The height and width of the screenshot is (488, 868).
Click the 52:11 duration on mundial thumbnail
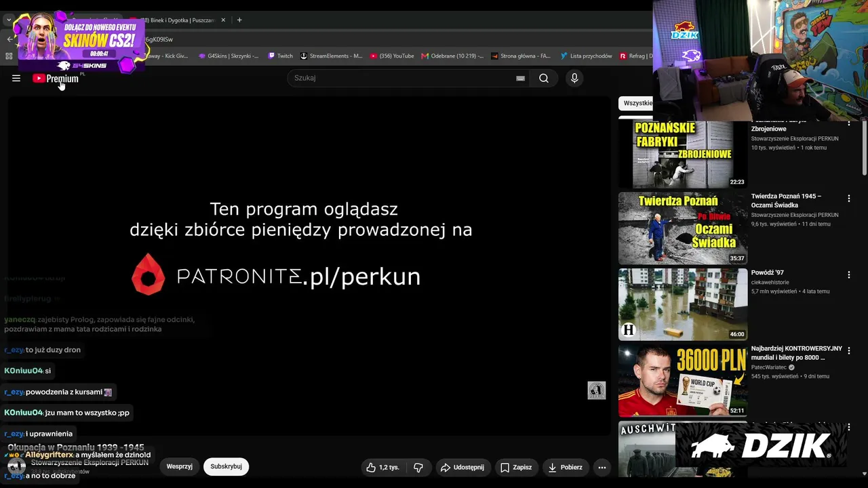coord(737,411)
